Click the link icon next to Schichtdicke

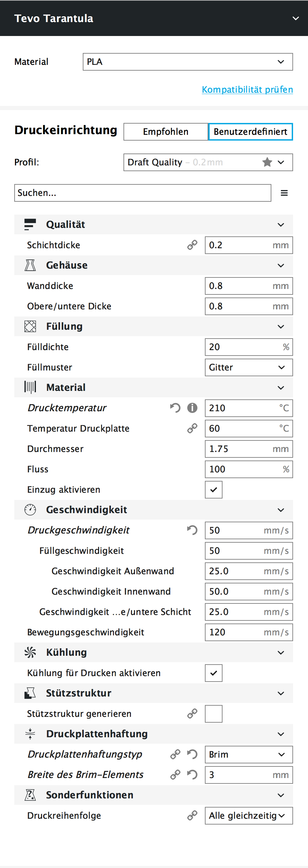point(192,245)
